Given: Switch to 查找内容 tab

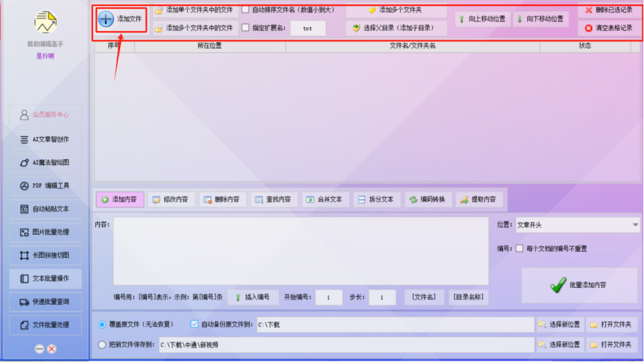Looking at the screenshot, I should (x=274, y=200).
